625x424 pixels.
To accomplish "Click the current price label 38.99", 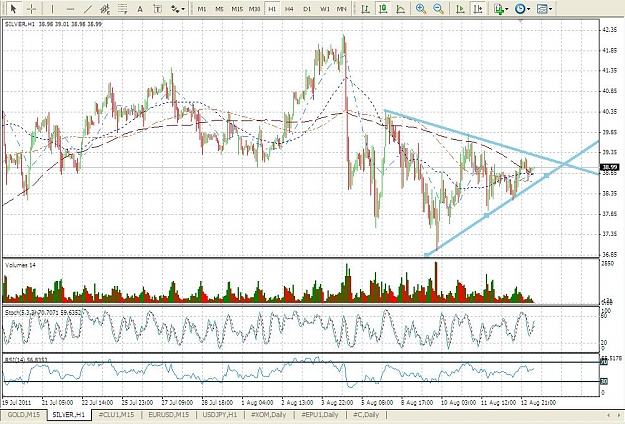I will tap(609, 167).
